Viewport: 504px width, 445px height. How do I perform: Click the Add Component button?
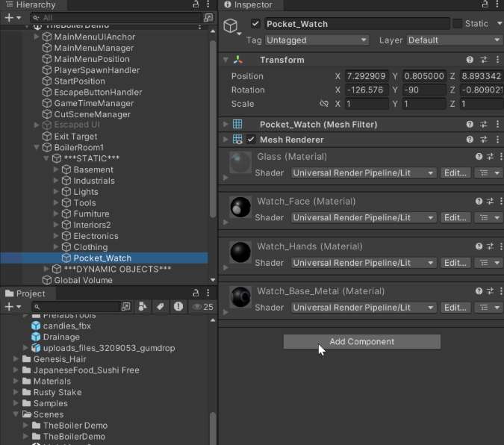[361, 342]
